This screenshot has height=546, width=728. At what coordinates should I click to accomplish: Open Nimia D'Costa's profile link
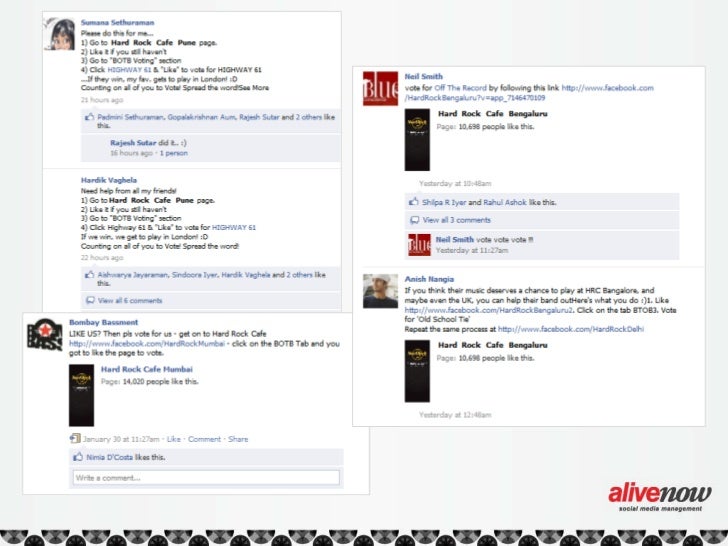[110, 457]
